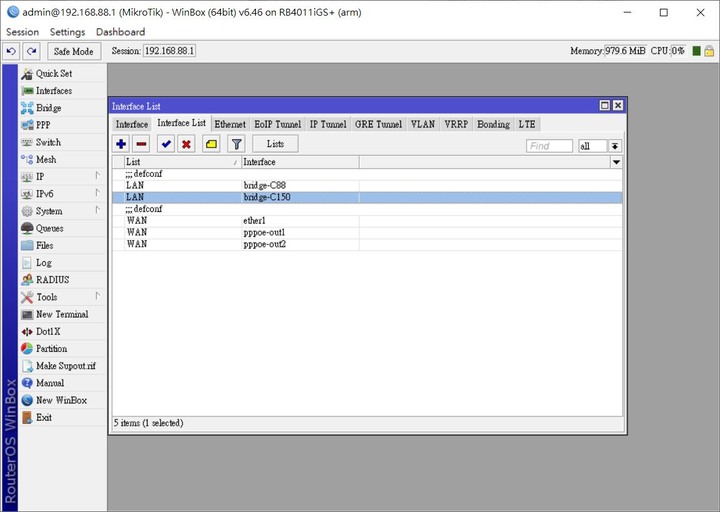Open Log in the sidebar
Viewport: 720px width, 512px height.
coord(62,263)
